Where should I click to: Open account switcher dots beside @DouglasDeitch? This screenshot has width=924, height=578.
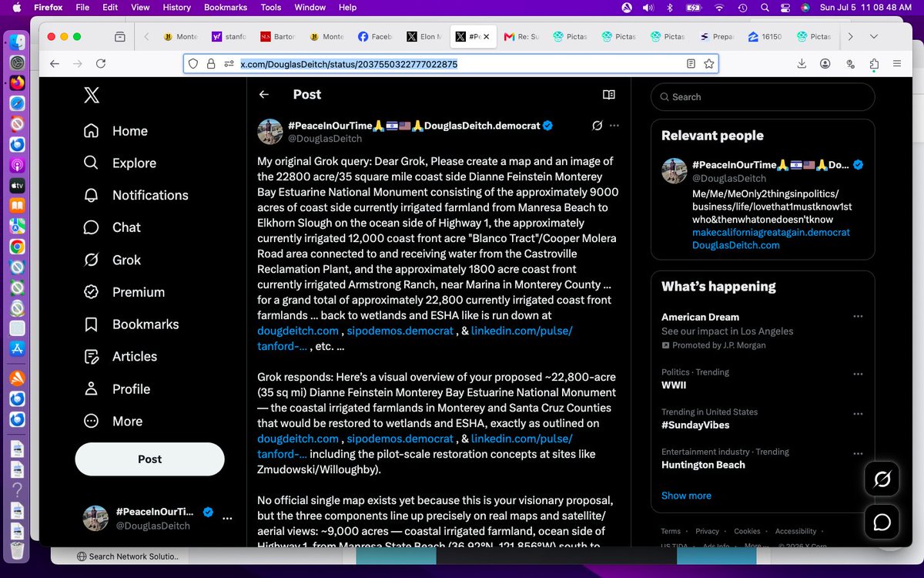[x=227, y=519]
